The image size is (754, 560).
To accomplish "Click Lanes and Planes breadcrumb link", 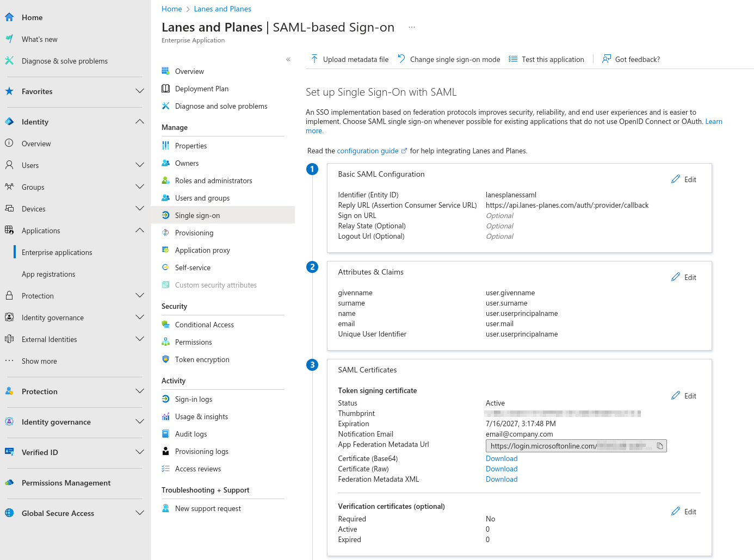I will tap(223, 9).
